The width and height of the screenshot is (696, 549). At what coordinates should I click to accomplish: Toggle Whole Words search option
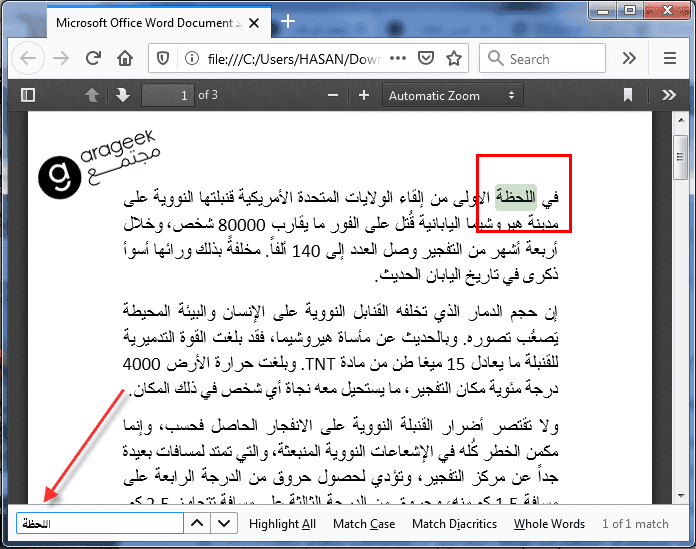[x=549, y=524]
